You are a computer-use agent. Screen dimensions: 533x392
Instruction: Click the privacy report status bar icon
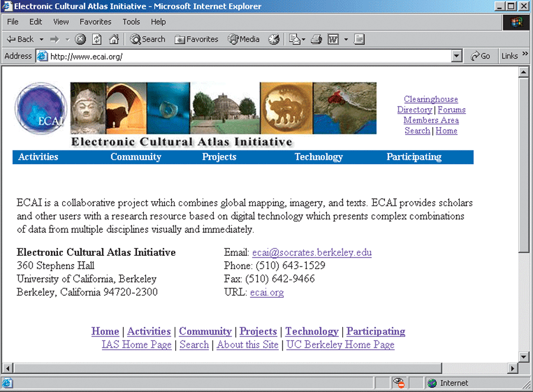tap(399, 383)
